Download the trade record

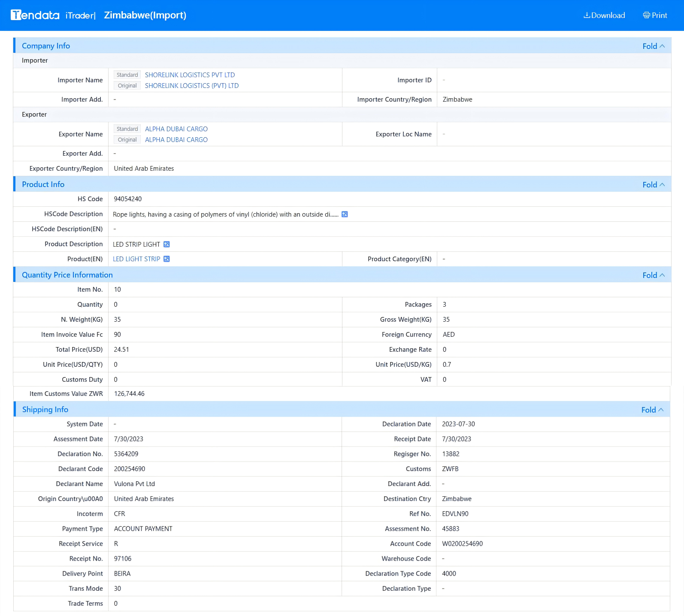pos(604,15)
